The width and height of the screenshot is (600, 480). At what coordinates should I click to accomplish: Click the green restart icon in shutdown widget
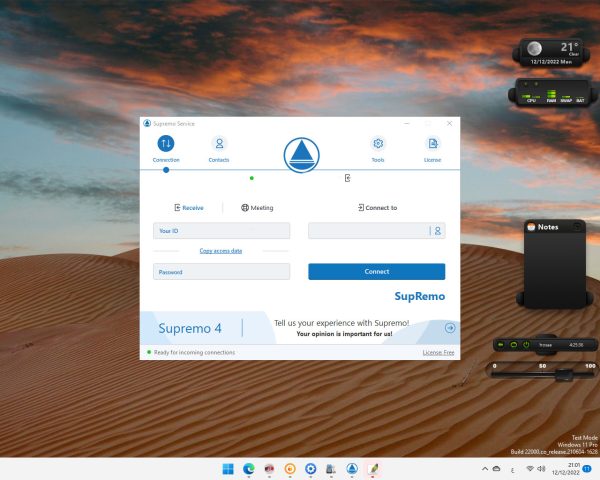click(x=514, y=345)
